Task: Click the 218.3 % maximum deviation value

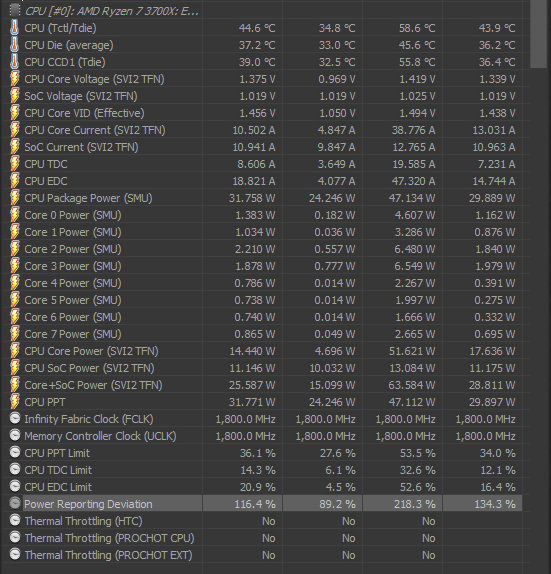Action: click(415, 504)
